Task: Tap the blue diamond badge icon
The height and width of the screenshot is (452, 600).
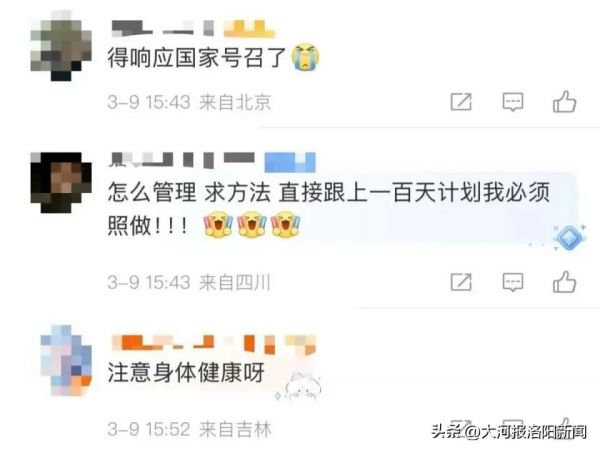Action: pos(570,238)
